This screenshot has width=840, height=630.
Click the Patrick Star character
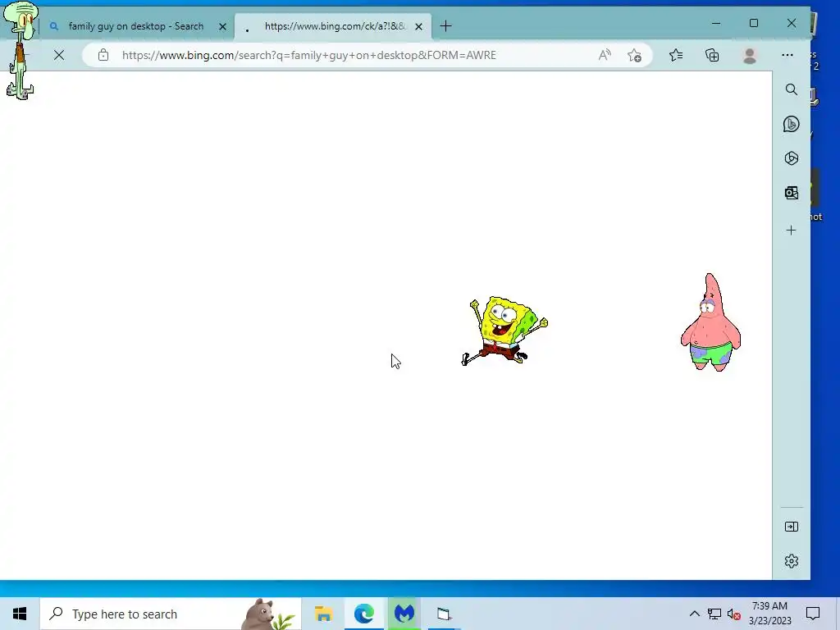tap(710, 322)
